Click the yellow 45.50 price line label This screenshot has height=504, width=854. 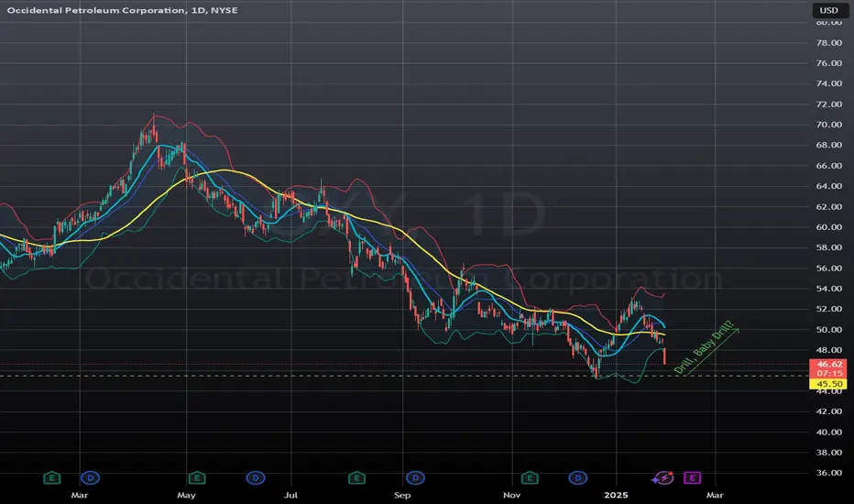829,384
